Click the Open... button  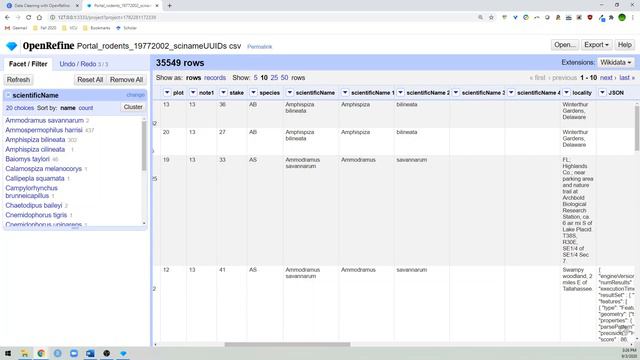(565, 45)
